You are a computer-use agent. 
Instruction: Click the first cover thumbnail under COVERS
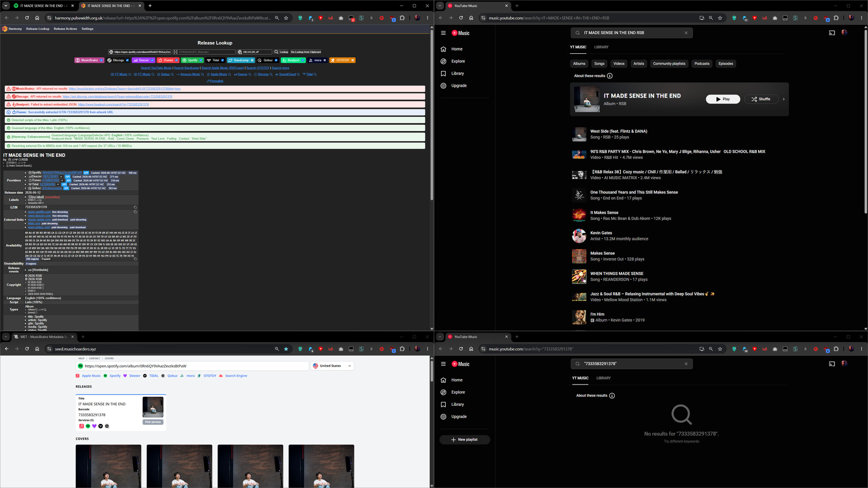click(x=108, y=466)
